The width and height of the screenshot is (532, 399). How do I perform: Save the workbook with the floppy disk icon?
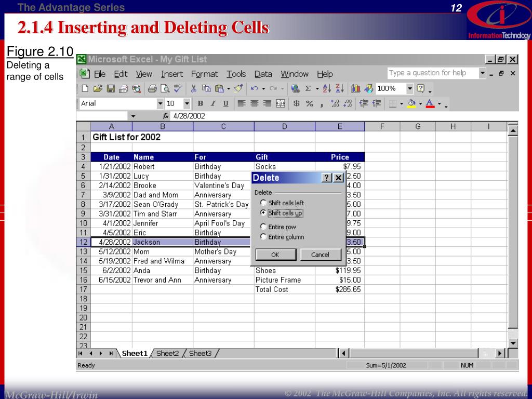(111, 88)
